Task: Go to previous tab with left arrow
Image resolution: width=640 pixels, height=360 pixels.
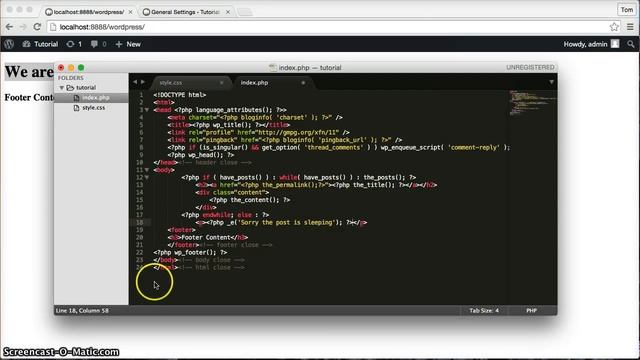Action: tap(135, 82)
